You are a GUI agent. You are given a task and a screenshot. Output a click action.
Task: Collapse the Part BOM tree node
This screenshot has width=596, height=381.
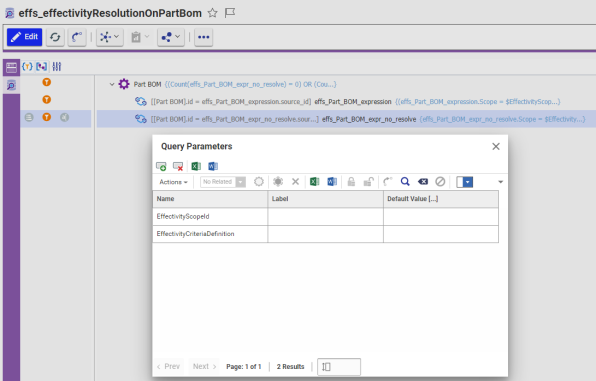[112, 84]
